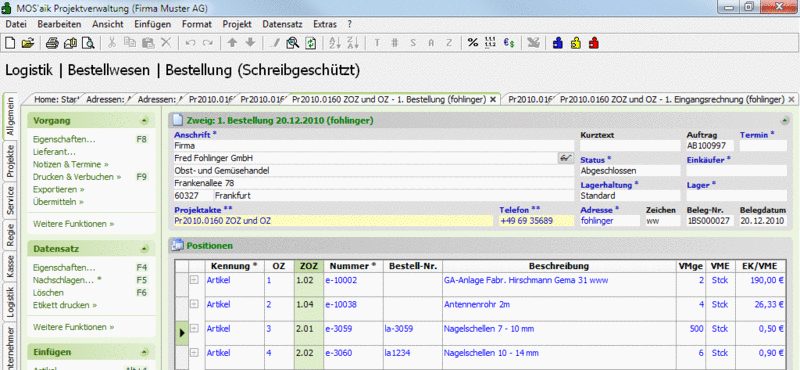800x370 pixels.
Task: Open a file with the folder icon
Action: [28, 43]
